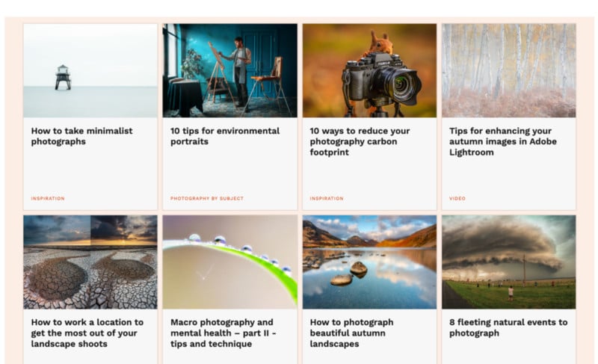Select the misty birch forest image

pyautogui.click(x=509, y=70)
